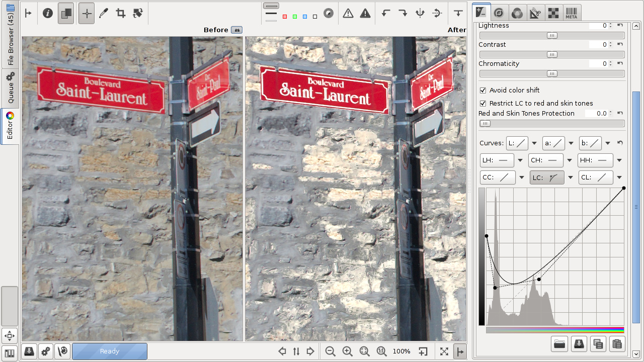Click the image info button
The height and width of the screenshot is (362, 644).
(48, 14)
